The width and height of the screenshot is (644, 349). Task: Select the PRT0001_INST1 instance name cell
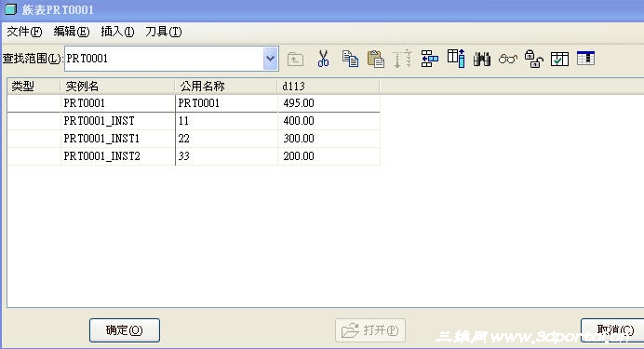point(118,139)
